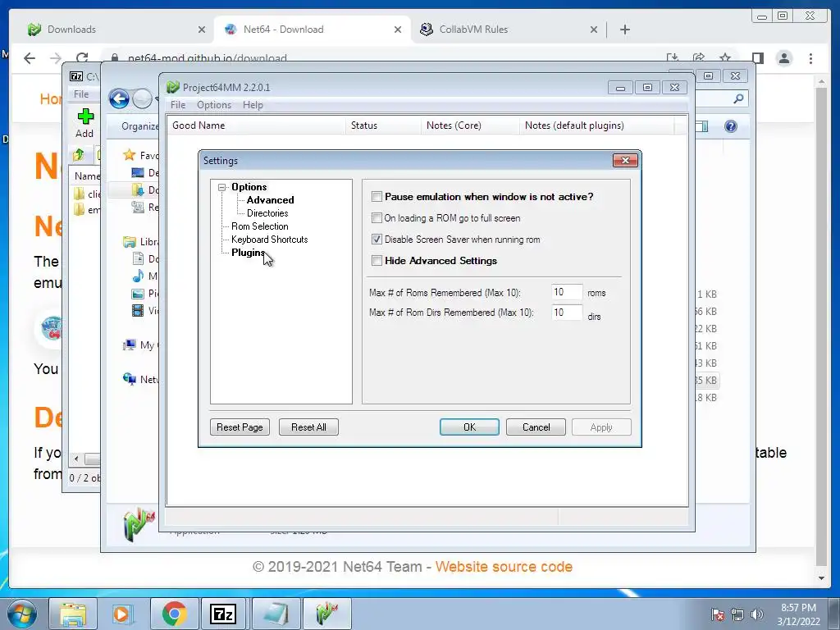Click Explorer Help question mark icon
This screenshot has height=630, width=840.
(x=731, y=126)
